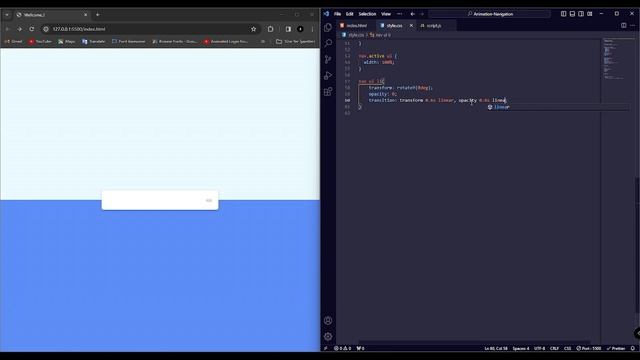
Task: Click style.css in the breadcrumb
Action: [x=356, y=35]
